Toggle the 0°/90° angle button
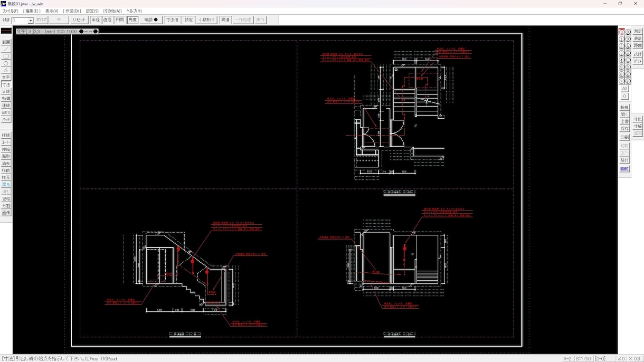The height and width of the screenshot is (362, 644). (42, 20)
